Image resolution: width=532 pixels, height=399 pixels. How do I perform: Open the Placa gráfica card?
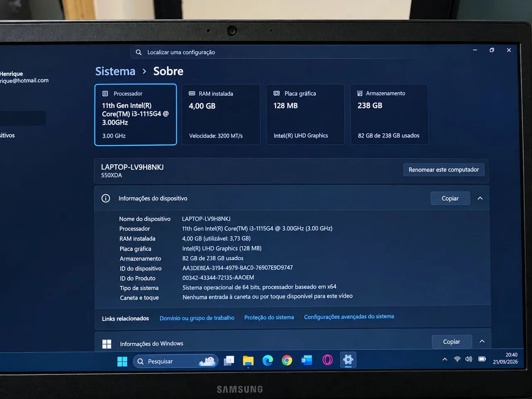tap(305, 114)
